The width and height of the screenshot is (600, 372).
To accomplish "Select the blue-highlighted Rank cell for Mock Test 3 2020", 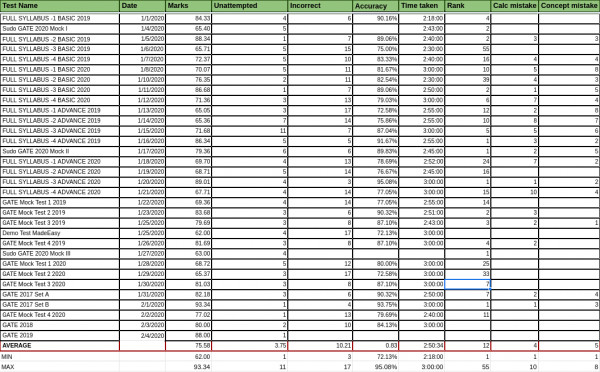I will pyautogui.click(x=467, y=284).
